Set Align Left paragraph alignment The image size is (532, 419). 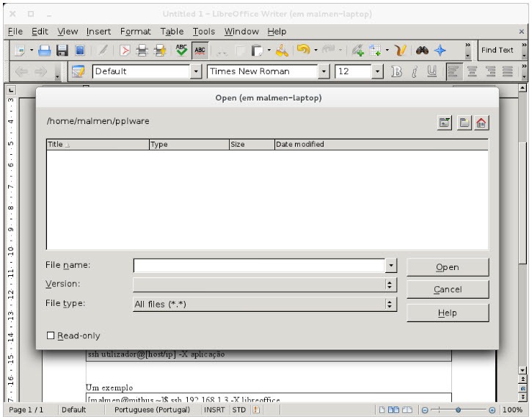pyautogui.click(x=453, y=72)
